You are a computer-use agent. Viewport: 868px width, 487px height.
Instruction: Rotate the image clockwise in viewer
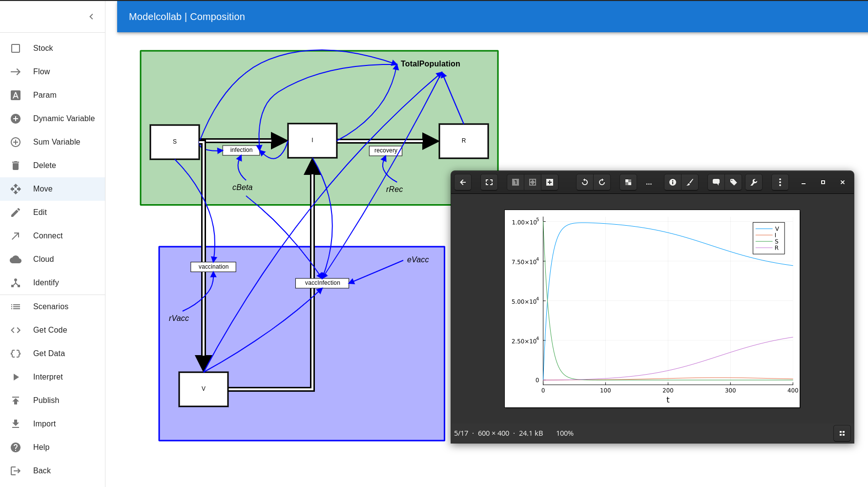click(x=602, y=182)
